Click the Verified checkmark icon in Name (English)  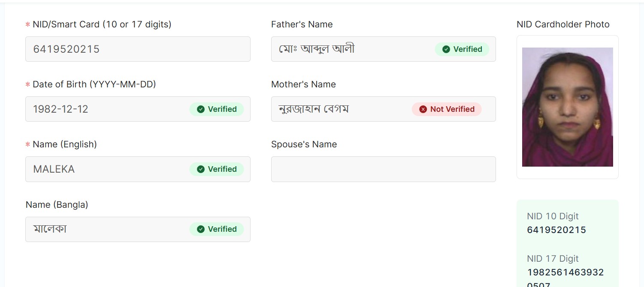pos(200,169)
